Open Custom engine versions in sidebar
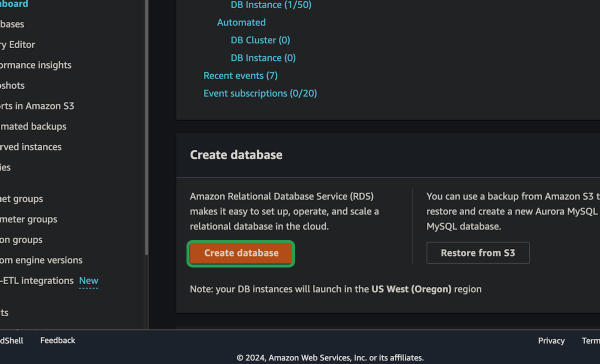Screen dimensions: 600x364 click(41, 260)
